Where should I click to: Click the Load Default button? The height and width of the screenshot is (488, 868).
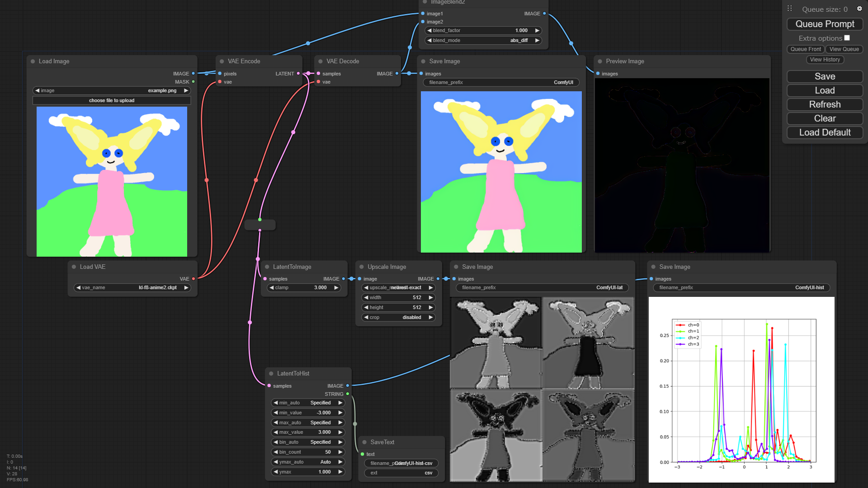tap(825, 132)
